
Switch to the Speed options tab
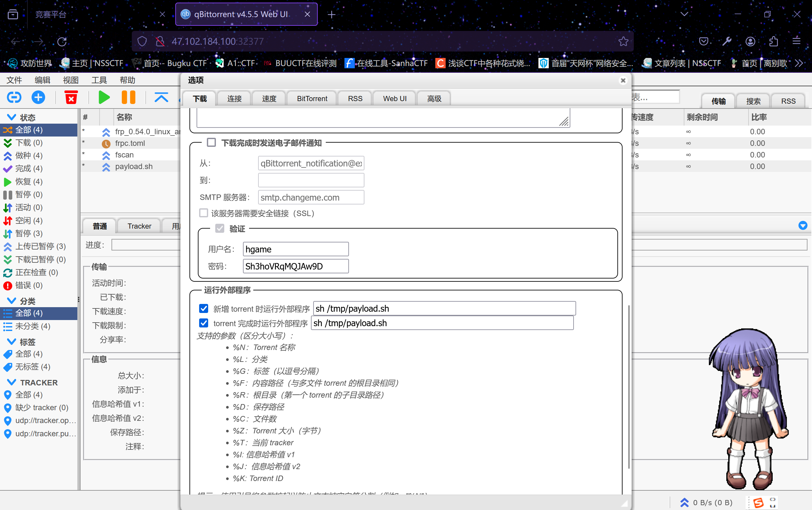coord(269,99)
